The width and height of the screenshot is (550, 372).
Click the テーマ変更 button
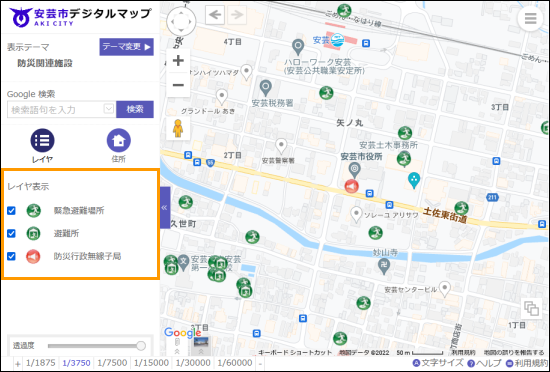[126, 47]
